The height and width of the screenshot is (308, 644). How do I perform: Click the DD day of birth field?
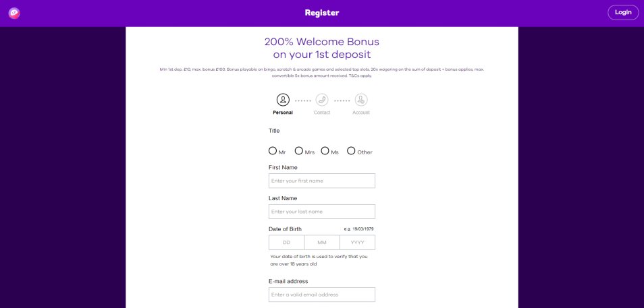tap(287, 243)
